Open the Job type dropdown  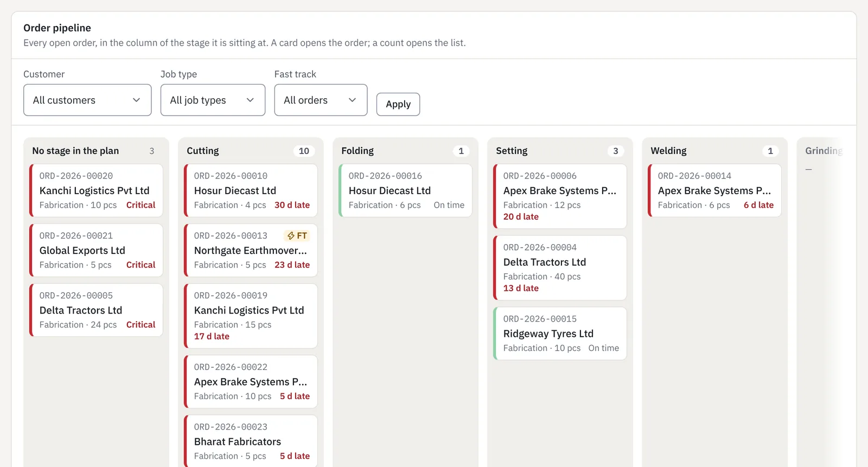tap(213, 100)
